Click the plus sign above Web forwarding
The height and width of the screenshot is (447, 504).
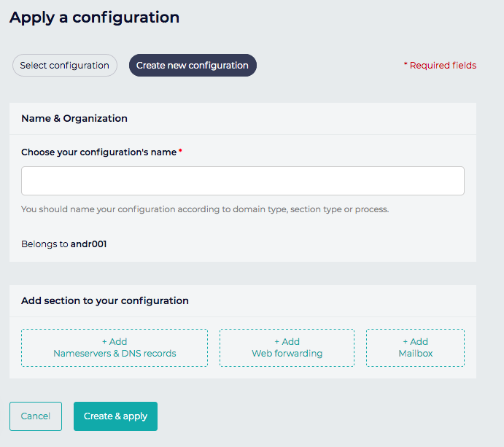[276, 342]
